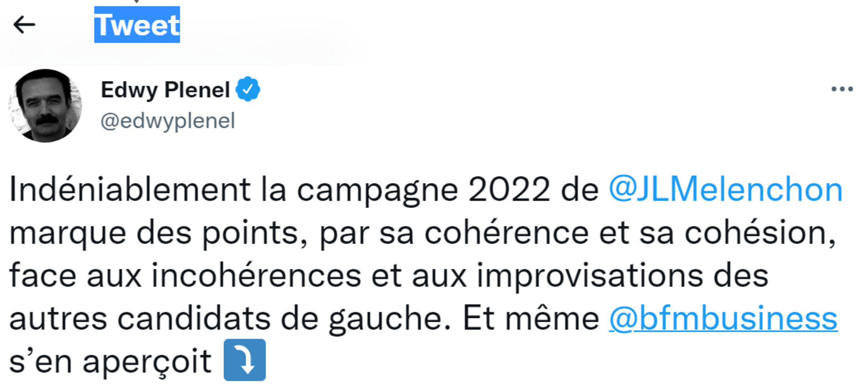Click on 2022 in the tweet text
This screenshot has width=868, height=391.
(509, 190)
